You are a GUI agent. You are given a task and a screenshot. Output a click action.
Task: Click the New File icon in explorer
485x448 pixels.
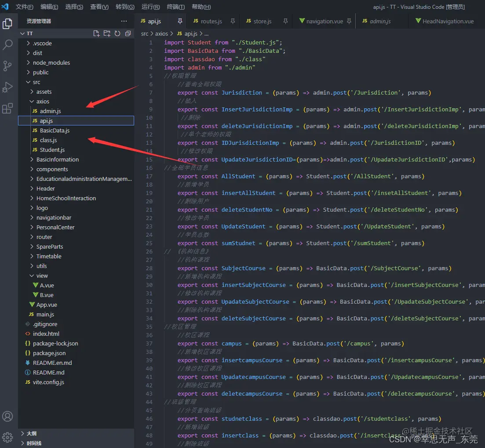[96, 33]
